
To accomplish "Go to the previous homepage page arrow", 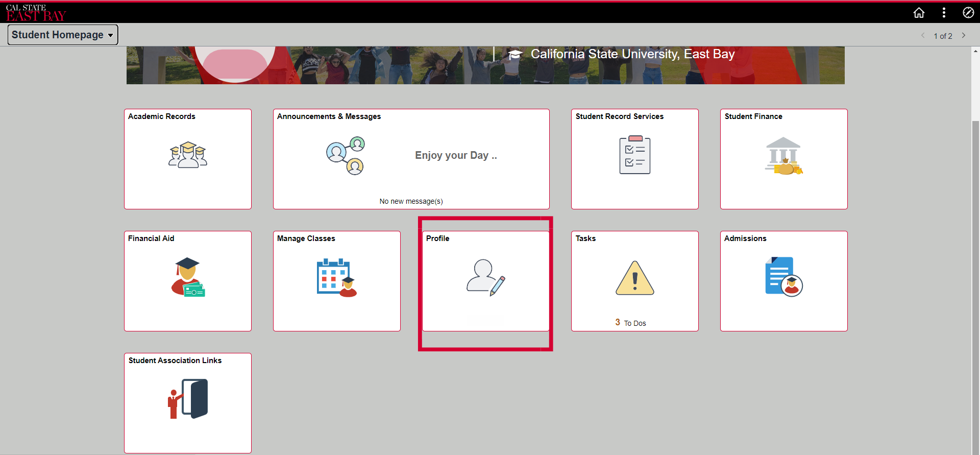I will click(x=923, y=35).
